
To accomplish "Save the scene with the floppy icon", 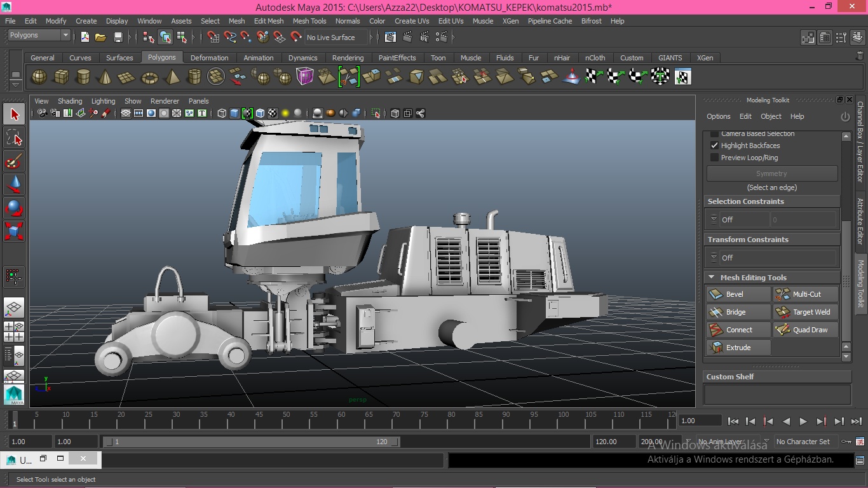I will 118,37.
